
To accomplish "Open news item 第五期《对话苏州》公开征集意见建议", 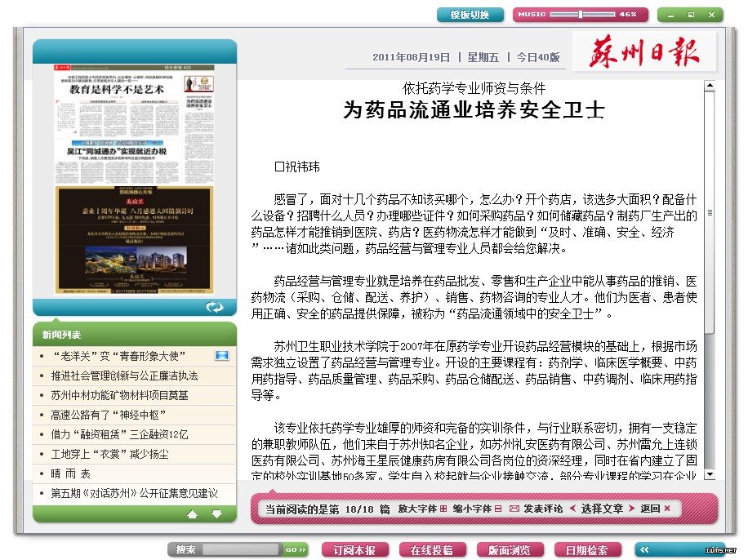I will pos(134,493).
